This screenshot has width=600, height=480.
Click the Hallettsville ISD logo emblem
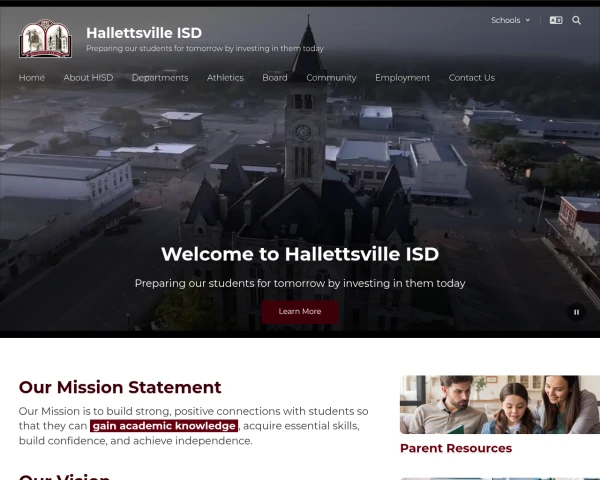click(x=45, y=39)
